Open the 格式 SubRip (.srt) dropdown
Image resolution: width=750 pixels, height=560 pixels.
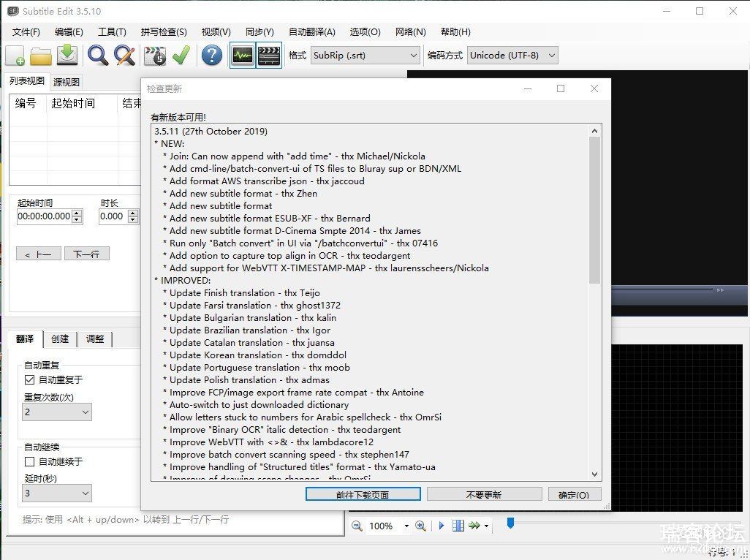(x=365, y=56)
